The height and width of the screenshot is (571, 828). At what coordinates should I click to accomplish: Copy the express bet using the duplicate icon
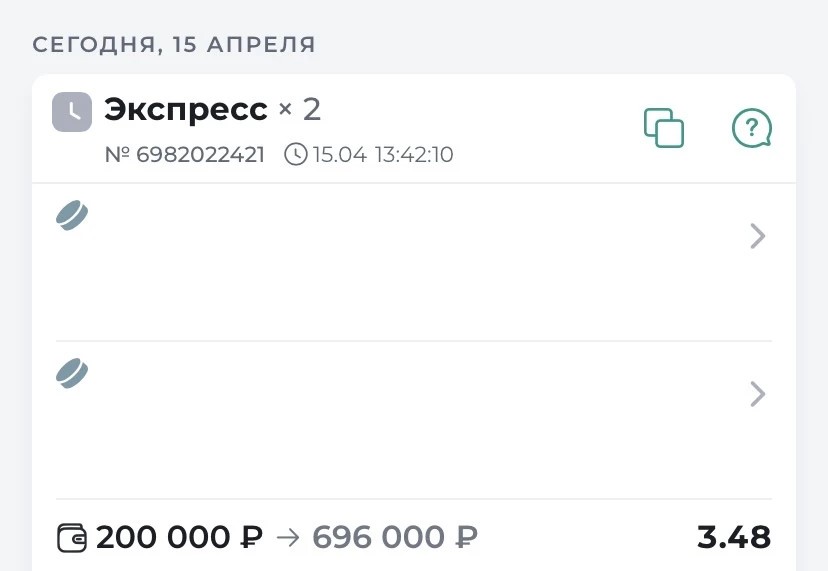coord(664,128)
